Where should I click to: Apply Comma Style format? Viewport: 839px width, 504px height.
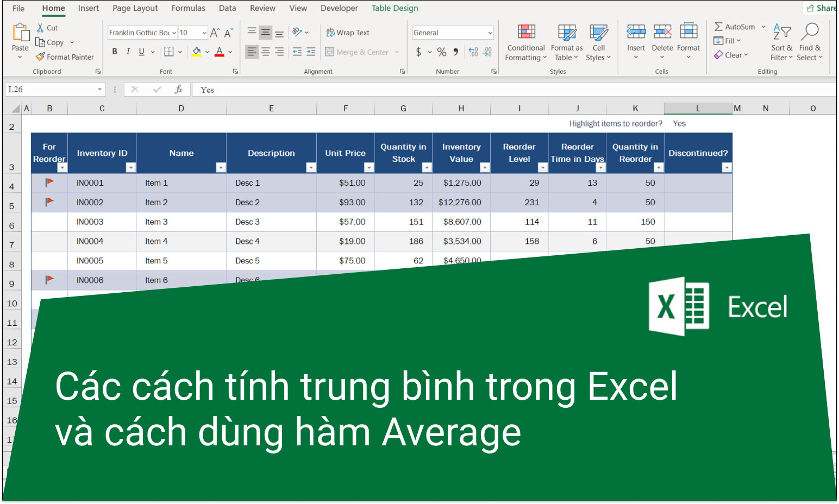(456, 52)
